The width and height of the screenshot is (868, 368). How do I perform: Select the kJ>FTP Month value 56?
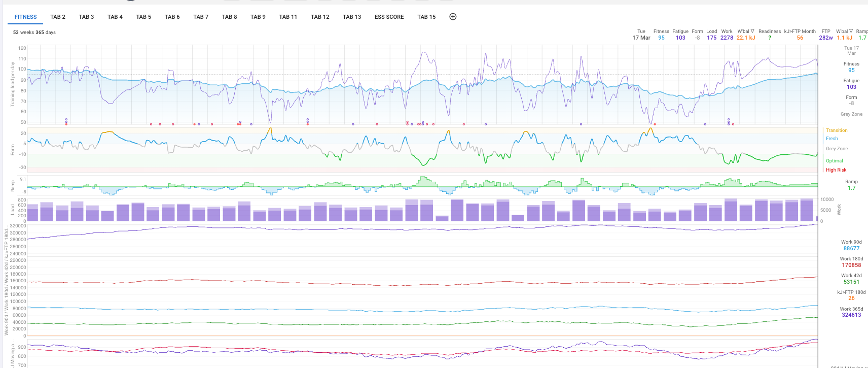800,38
